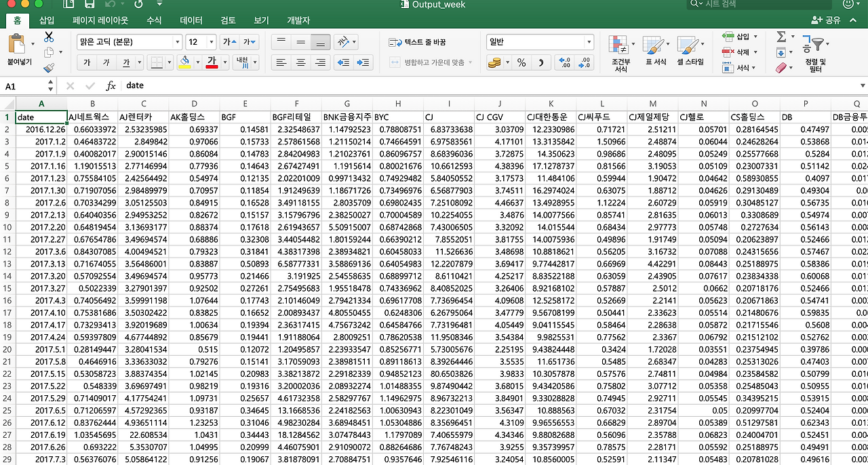Align text left
868x465 pixels.
pos(281,62)
